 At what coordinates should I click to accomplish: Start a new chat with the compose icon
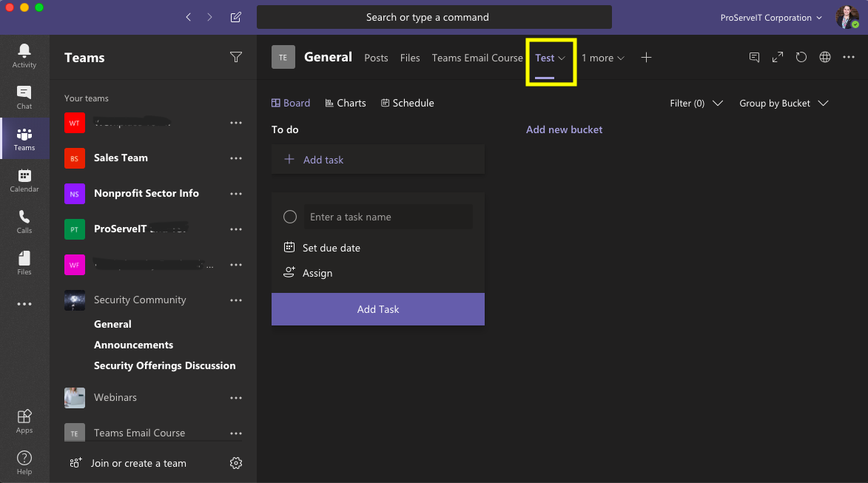[x=235, y=16]
